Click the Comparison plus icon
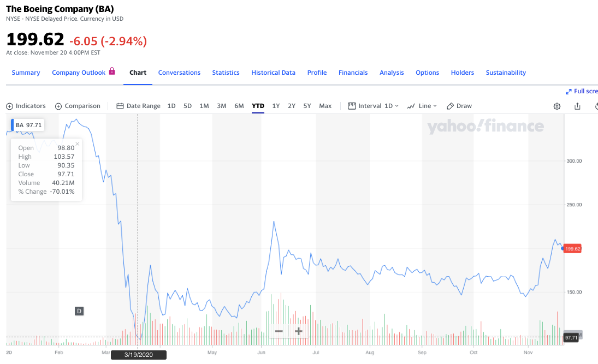598x364 pixels. (x=58, y=106)
